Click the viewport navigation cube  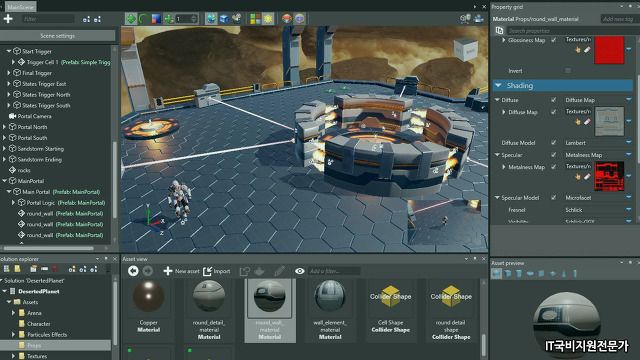466,50
